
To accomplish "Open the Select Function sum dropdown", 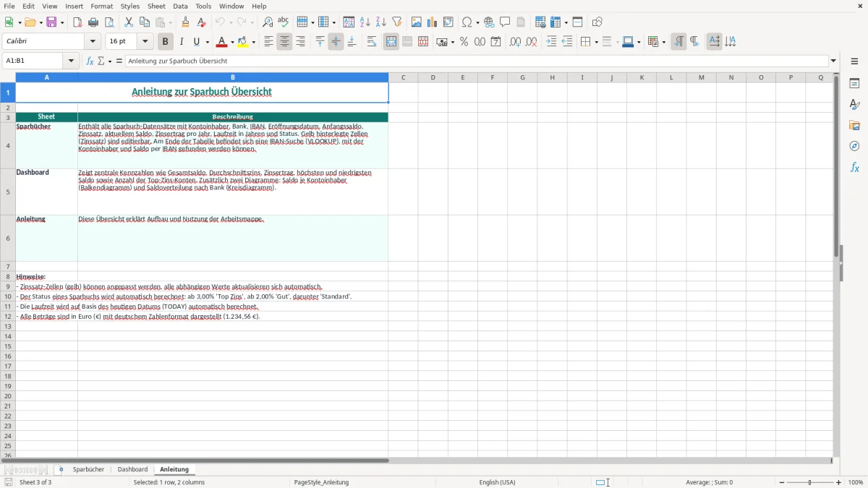I will (x=109, y=61).
